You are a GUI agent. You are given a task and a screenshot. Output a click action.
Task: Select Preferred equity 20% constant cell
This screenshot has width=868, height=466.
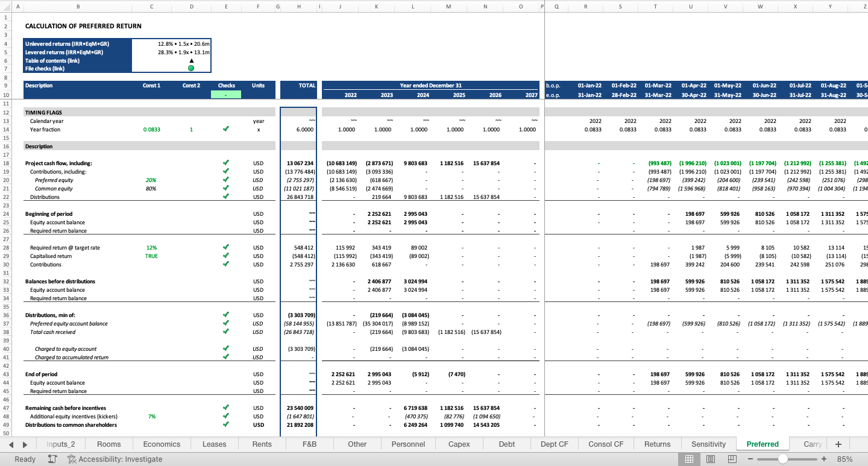(151, 180)
